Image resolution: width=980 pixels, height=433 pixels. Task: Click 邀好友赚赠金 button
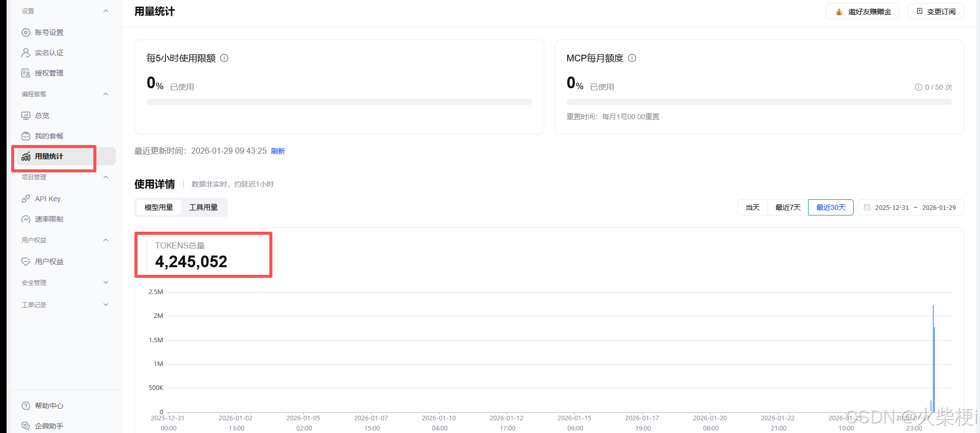(x=863, y=12)
